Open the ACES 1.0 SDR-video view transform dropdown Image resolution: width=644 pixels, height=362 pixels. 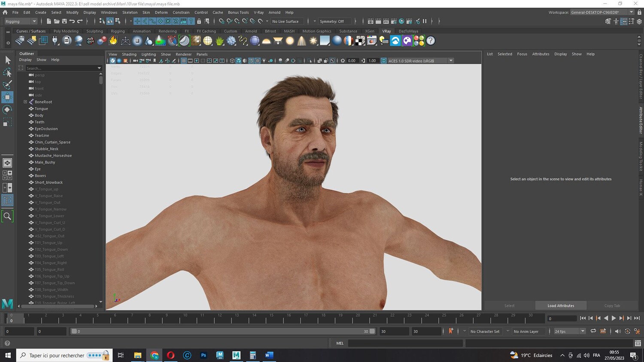(x=451, y=61)
